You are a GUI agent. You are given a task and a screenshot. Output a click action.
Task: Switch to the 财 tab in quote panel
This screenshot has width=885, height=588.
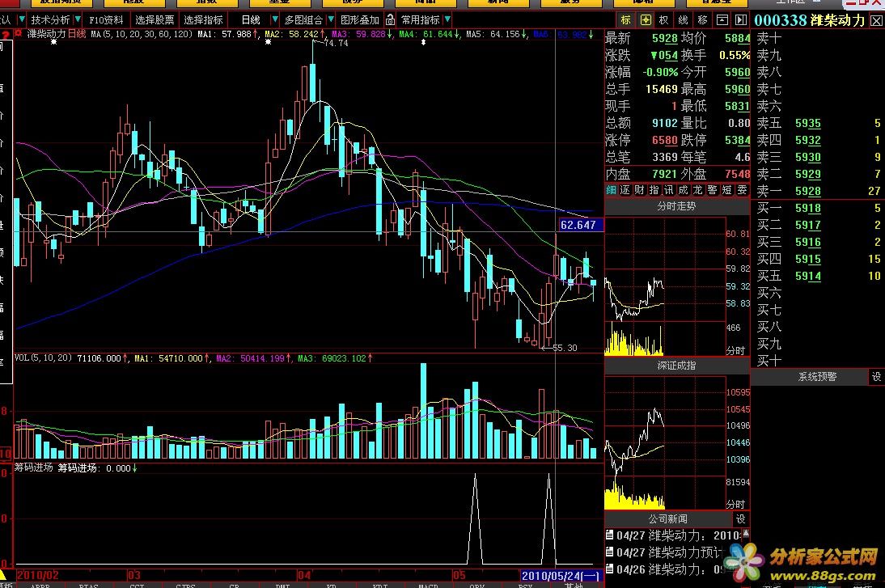coord(640,190)
